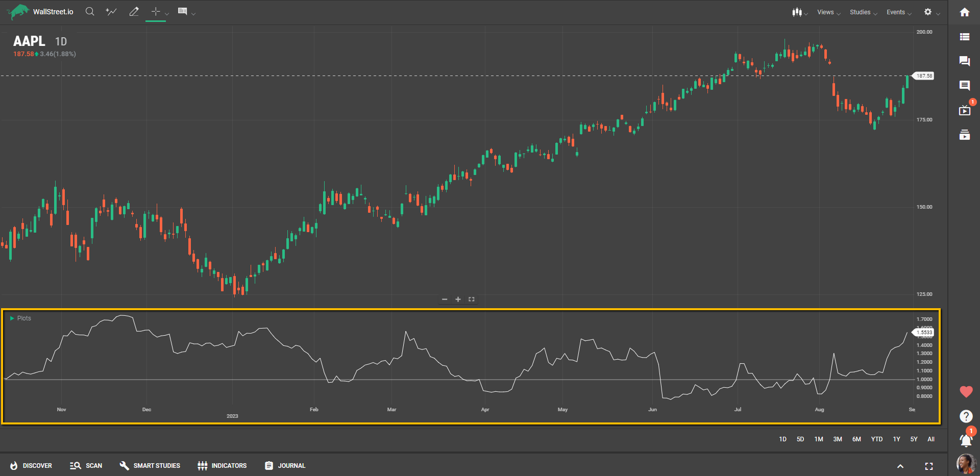Click the 1D interval label beside AAPL
The height and width of the screenshot is (476, 980).
pyautogui.click(x=61, y=42)
